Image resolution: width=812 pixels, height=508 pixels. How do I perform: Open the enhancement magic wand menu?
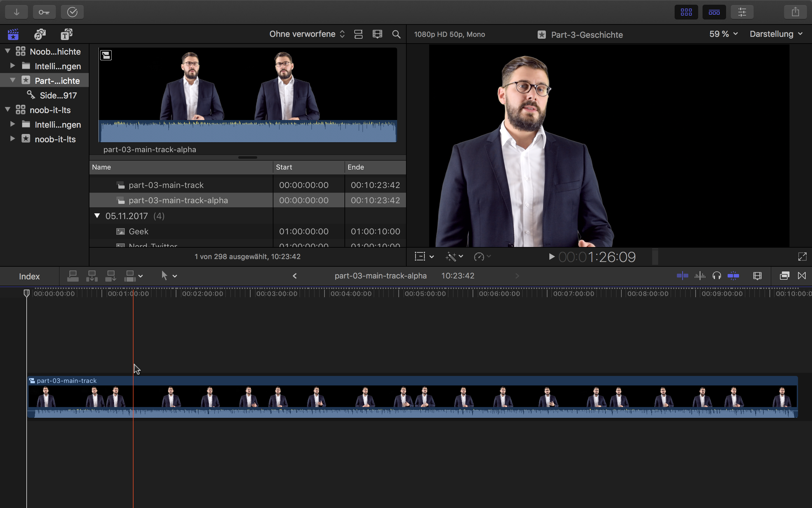pyautogui.click(x=454, y=257)
